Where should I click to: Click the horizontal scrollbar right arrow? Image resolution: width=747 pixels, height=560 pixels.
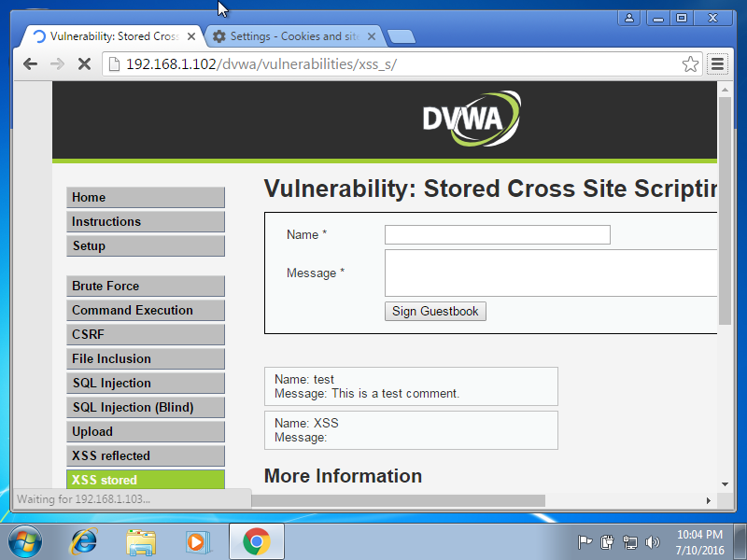click(x=709, y=500)
